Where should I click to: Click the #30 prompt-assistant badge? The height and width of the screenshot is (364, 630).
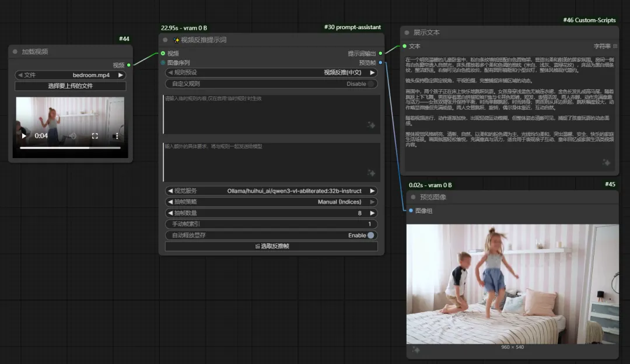(x=352, y=27)
